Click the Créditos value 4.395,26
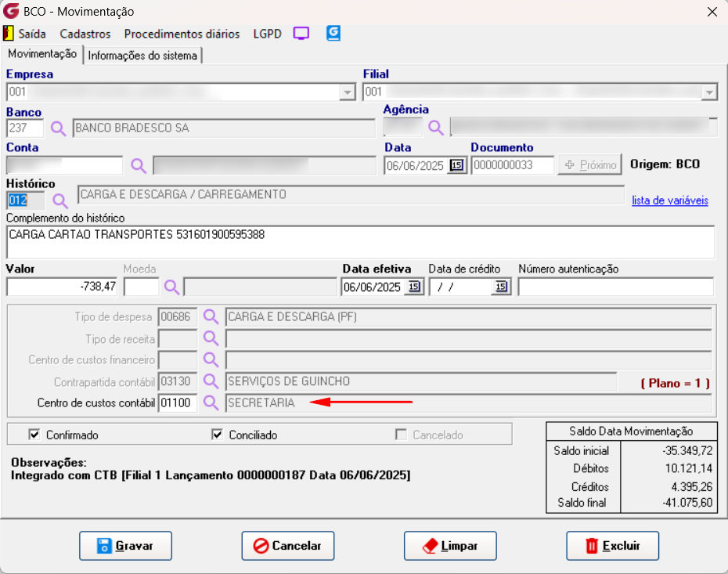Image resolution: width=728 pixels, height=574 pixels. pyautogui.click(x=692, y=487)
